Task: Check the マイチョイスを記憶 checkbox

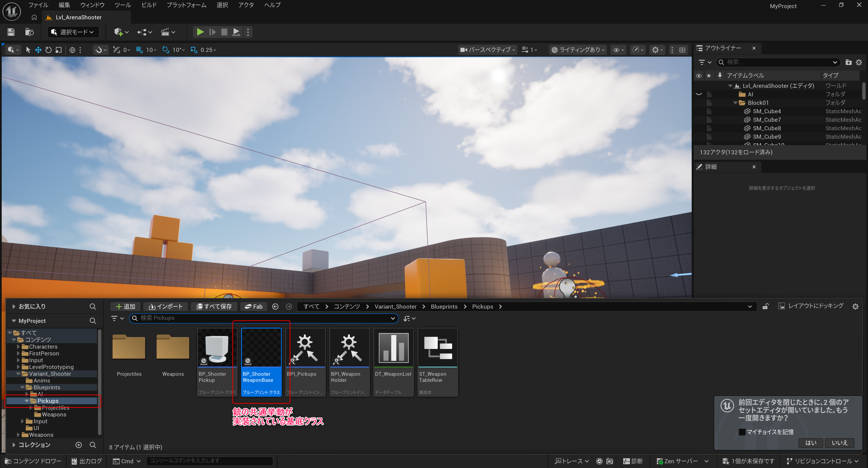Action: point(742,432)
